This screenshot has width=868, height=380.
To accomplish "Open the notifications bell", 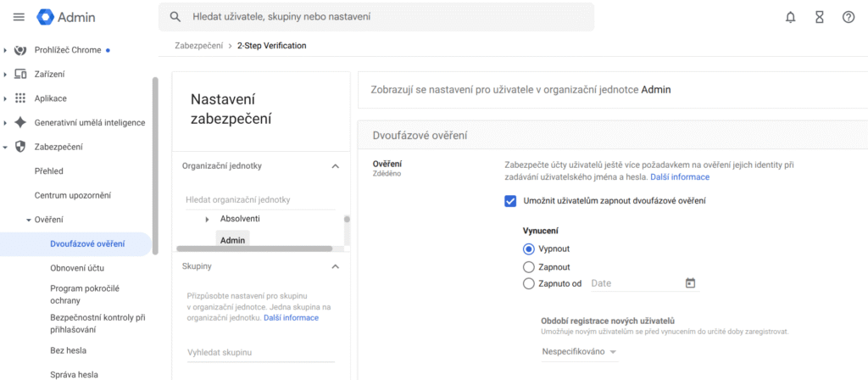I will (791, 17).
